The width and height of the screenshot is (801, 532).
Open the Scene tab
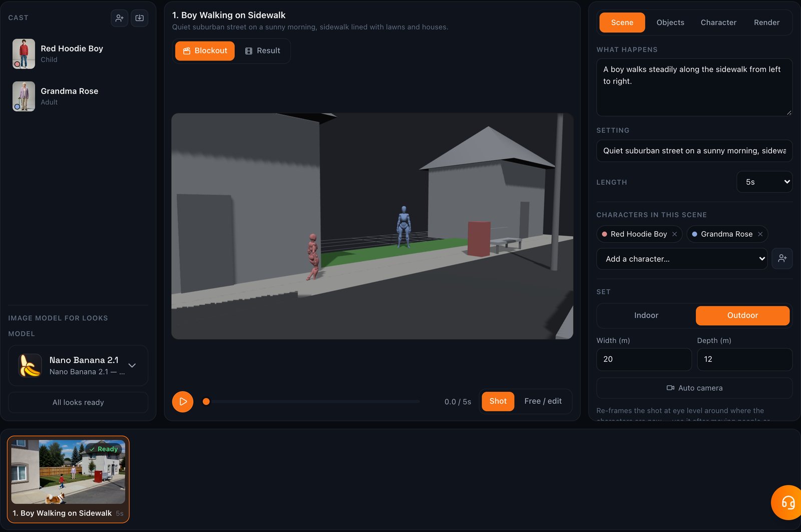[x=622, y=23]
